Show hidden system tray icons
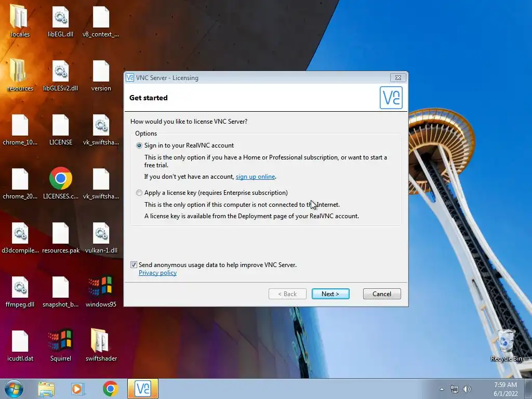 pos(442,389)
